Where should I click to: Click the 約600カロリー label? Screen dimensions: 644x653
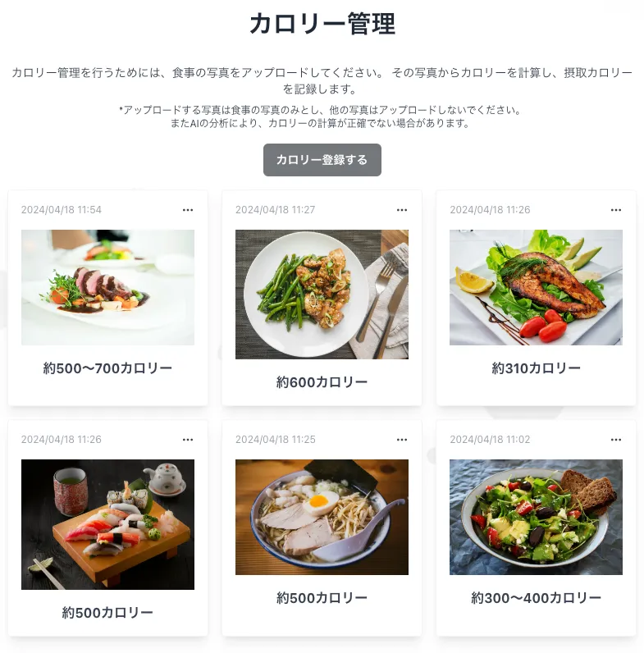point(322,382)
